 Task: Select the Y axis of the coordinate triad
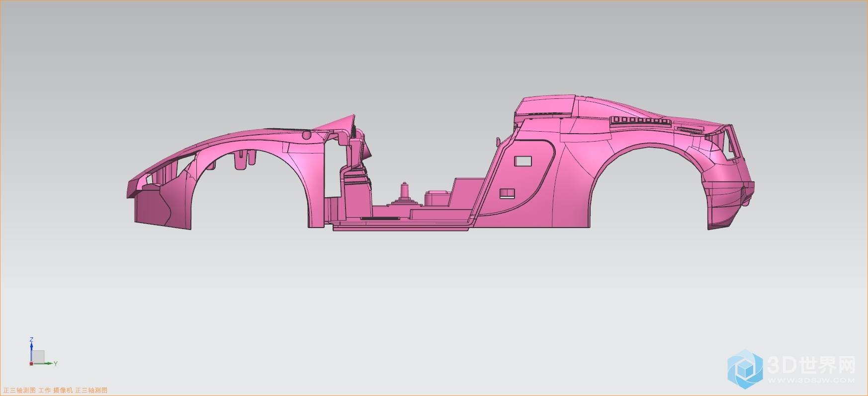click(x=45, y=364)
